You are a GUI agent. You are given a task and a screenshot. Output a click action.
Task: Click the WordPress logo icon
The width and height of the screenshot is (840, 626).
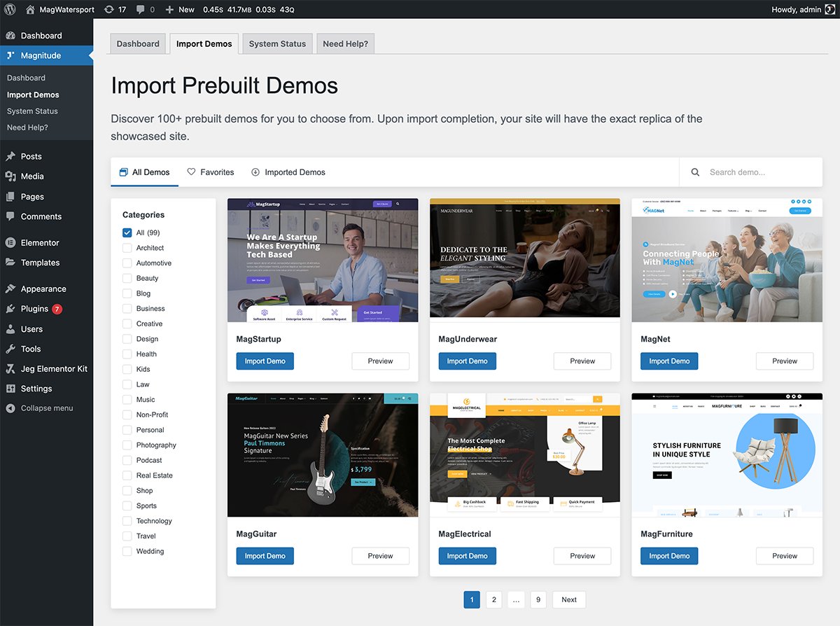[10, 9]
